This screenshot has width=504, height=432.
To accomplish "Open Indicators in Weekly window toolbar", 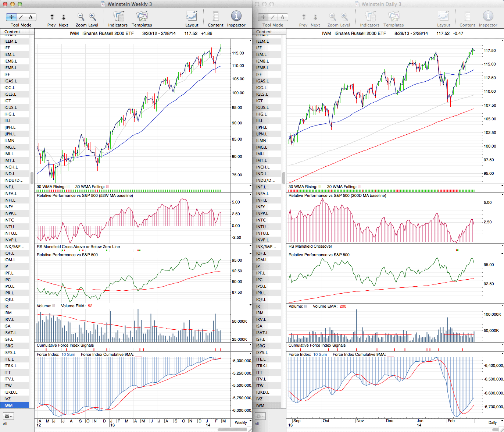I will point(118,17).
